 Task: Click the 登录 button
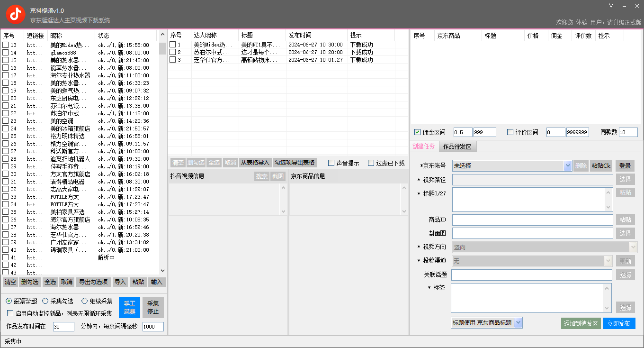[x=625, y=166]
